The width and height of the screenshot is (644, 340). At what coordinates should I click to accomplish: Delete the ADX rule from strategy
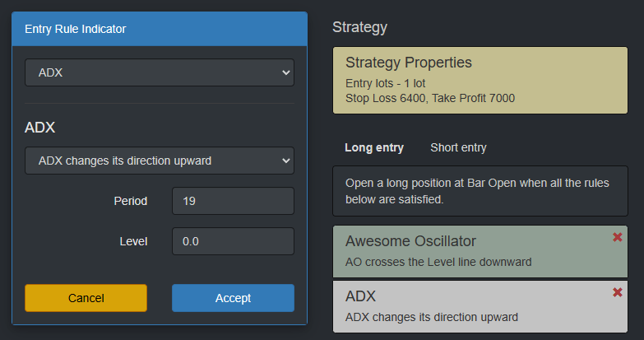click(618, 292)
